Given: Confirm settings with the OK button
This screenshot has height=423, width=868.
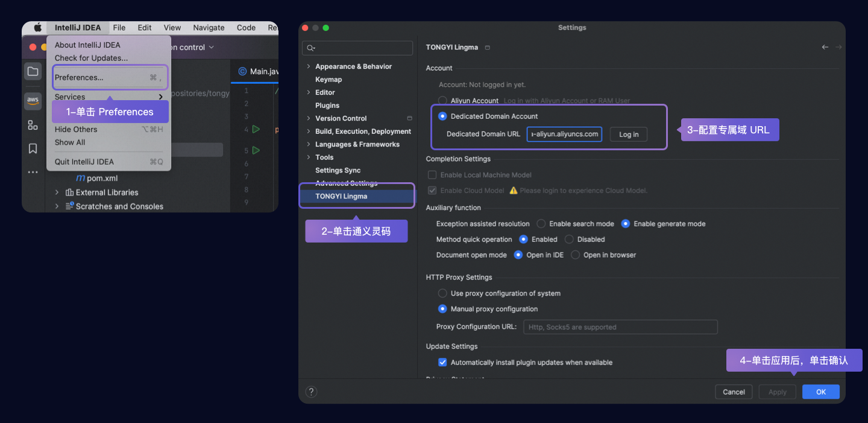Looking at the screenshot, I should tap(820, 392).
